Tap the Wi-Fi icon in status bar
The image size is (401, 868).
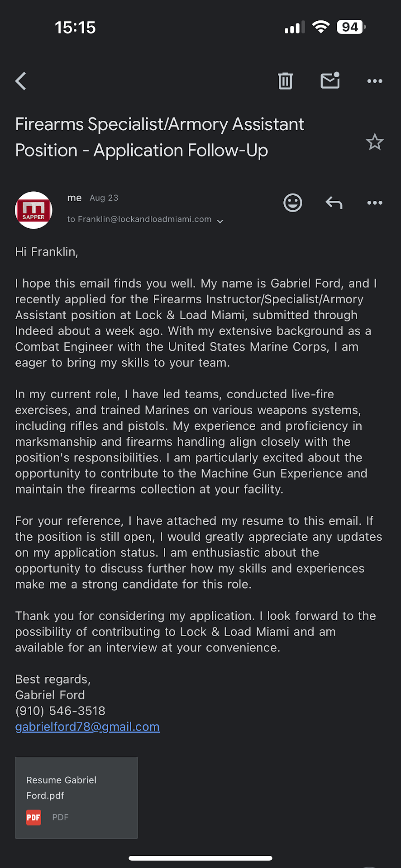pos(321,27)
